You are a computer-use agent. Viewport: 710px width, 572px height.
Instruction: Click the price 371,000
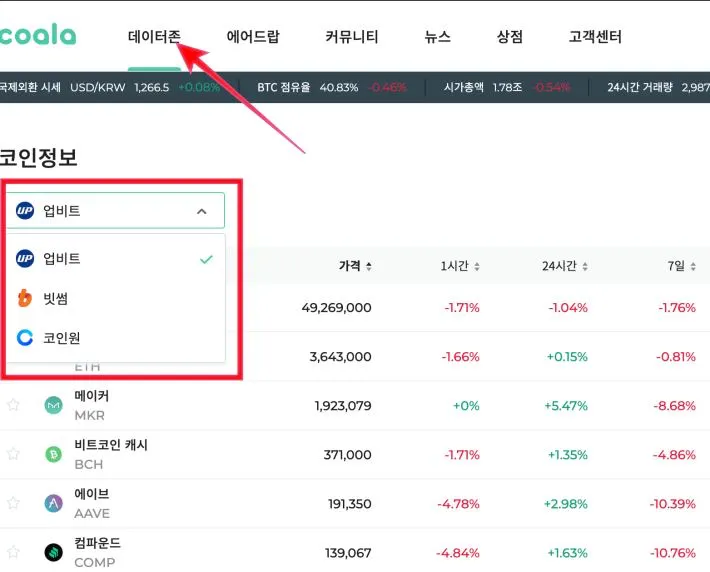pos(348,455)
